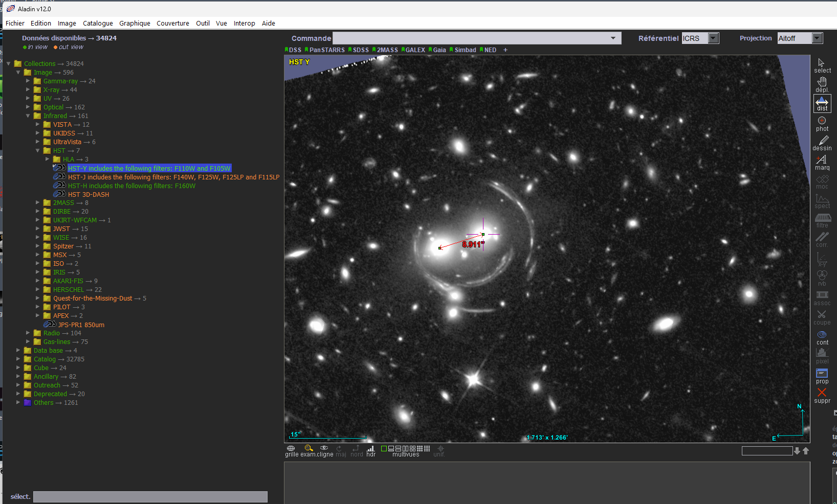
Task: Add a bookmark with the plus button
Action: (x=505, y=50)
